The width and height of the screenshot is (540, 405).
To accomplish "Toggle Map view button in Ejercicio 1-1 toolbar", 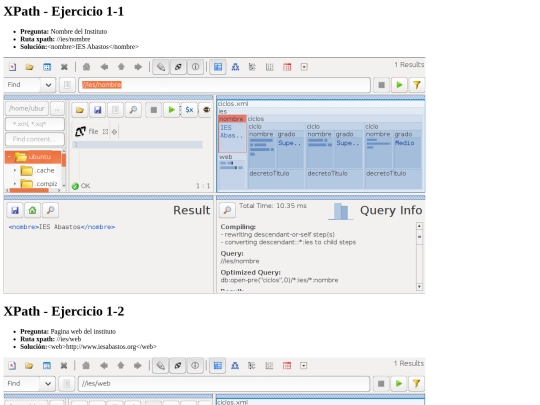I will point(218,67).
